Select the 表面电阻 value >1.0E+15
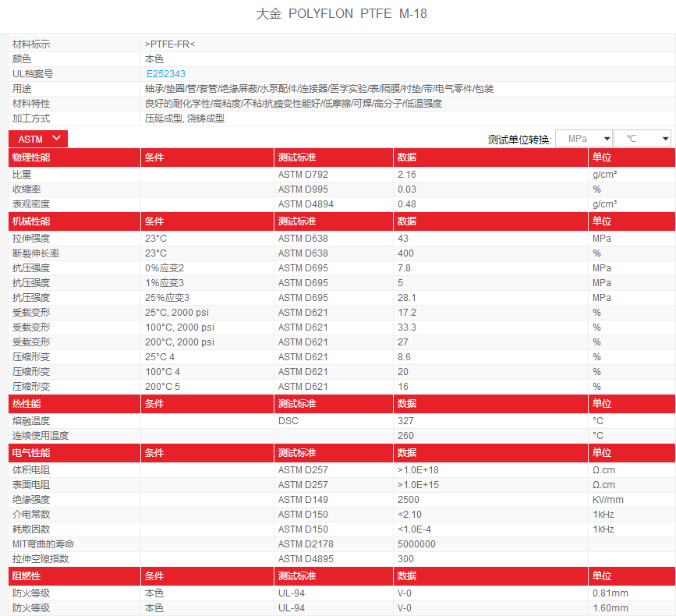This screenshot has height=616, width=676. (x=418, y=484)
